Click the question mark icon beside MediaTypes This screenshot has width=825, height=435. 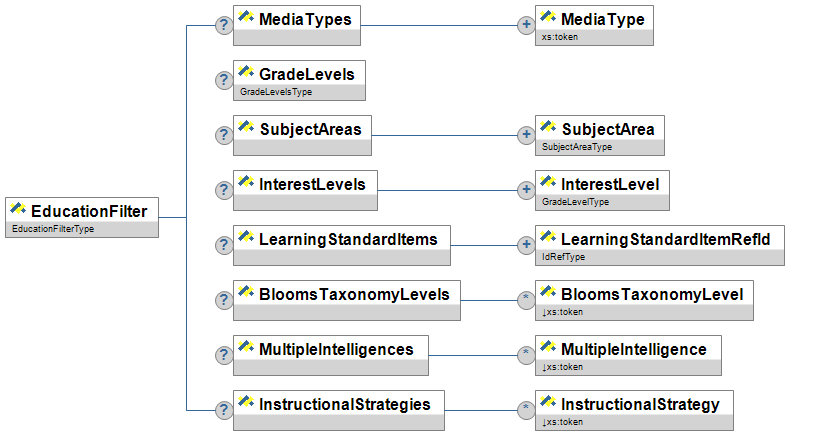(224, 25)
